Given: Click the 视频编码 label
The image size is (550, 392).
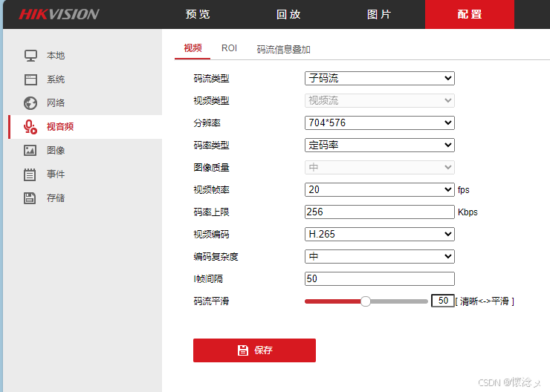Looking at the screenshot, I should [212, 235].
